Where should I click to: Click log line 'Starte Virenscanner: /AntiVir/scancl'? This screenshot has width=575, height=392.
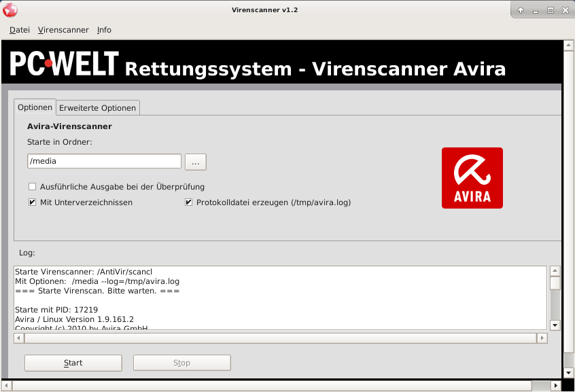(x=84, y=272)
